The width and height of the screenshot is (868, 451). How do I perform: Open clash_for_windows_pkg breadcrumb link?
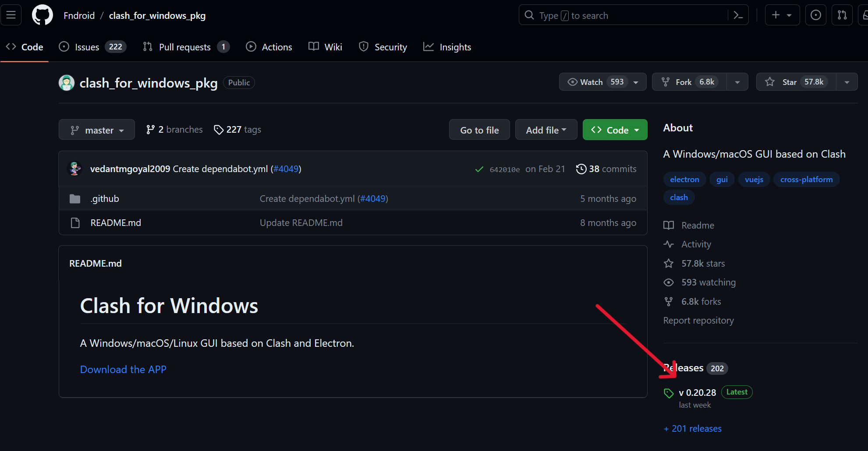pyautogui.click(x=157, y=16)
